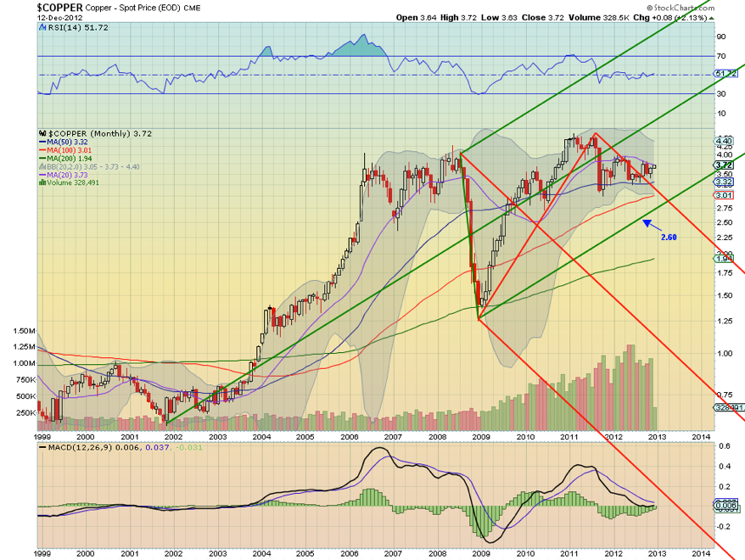Click the 3.72 current price tag on right axis

coord(724,165)
